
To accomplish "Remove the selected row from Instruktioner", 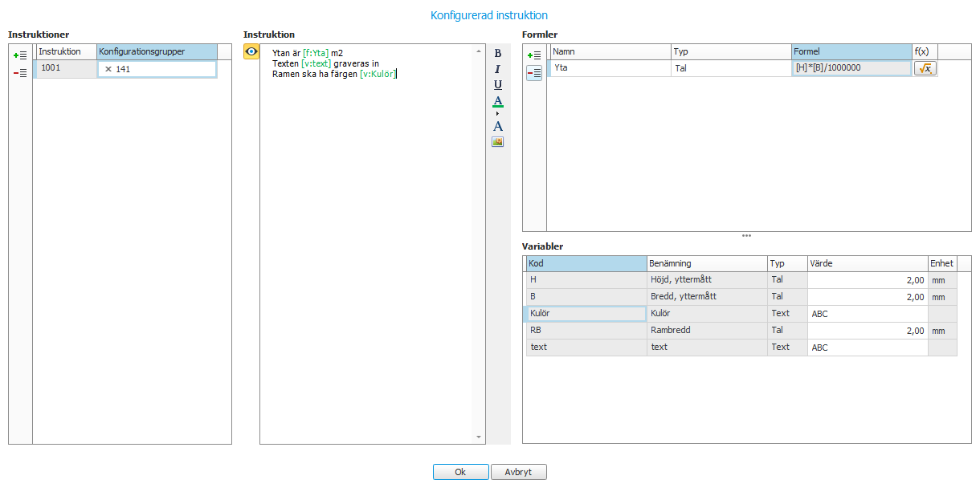I will (x=20, y=73).
